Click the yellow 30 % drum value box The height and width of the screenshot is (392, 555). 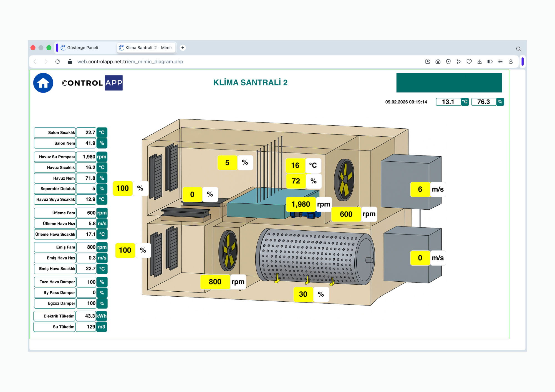click(x=303, y=294)
